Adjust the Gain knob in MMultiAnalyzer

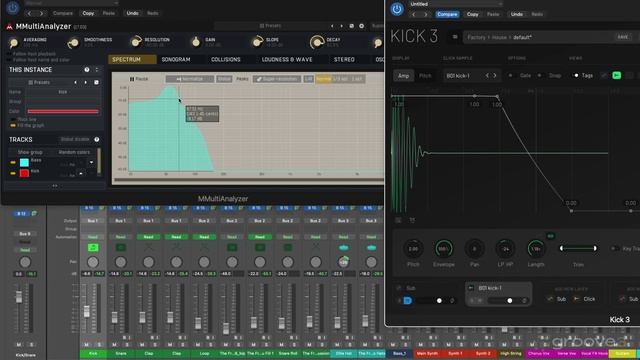196,42
